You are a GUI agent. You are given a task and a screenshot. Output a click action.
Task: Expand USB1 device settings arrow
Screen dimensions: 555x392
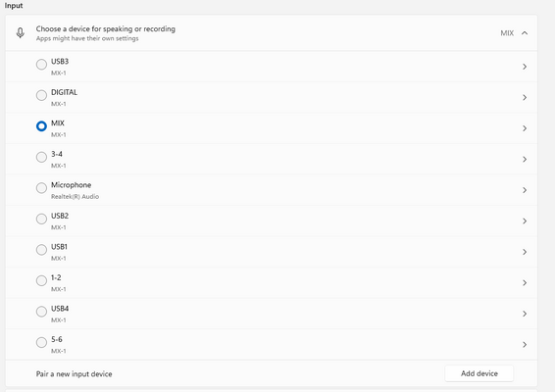pyautogui.click(x=525, y=252)
